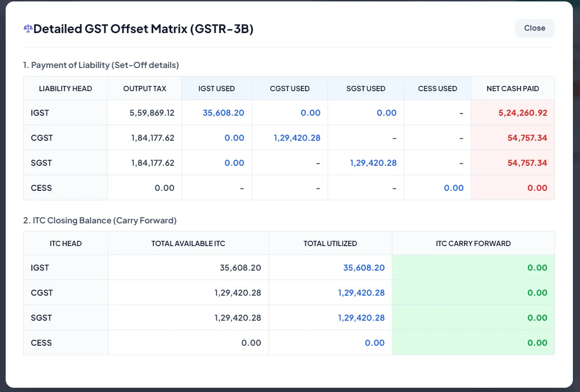The image size is (580, 392).
Task: Click the IGST output tax value 5,59,869.12
Action: (x=152, y=113)
